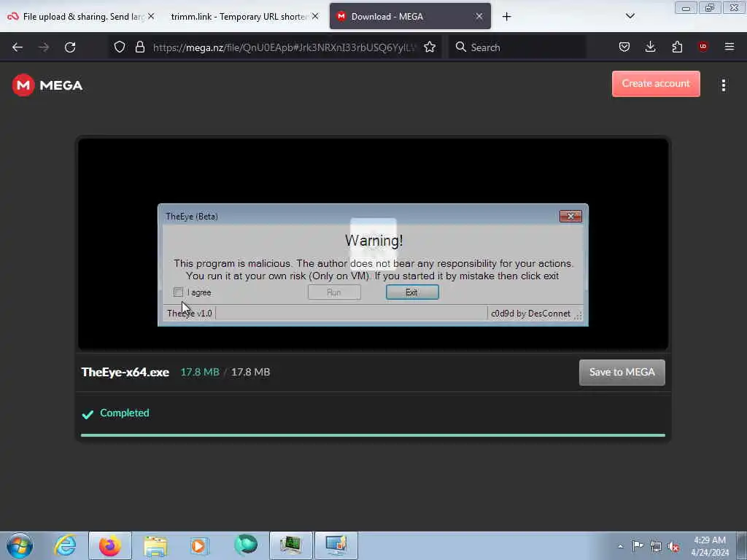
Task: Click the Warning! heading
Action: (x=374, y=241)
